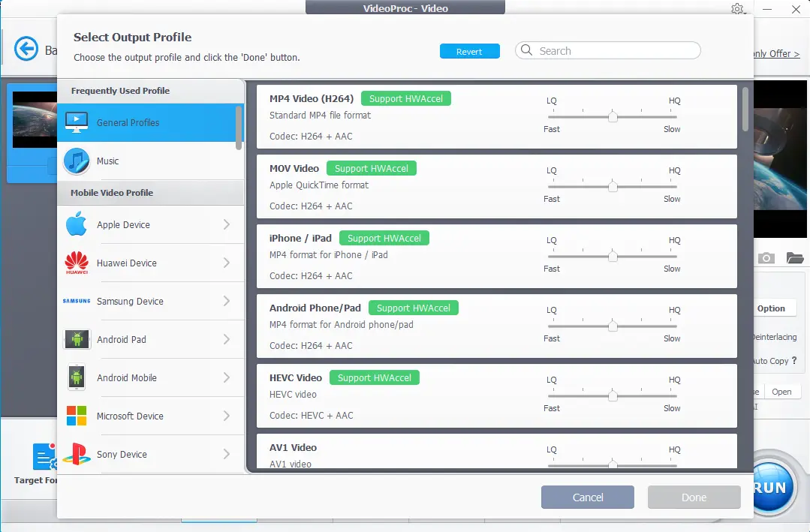Screen dimensions: 810x532
Task: Click the Search input field
Action: coord(607,50)
